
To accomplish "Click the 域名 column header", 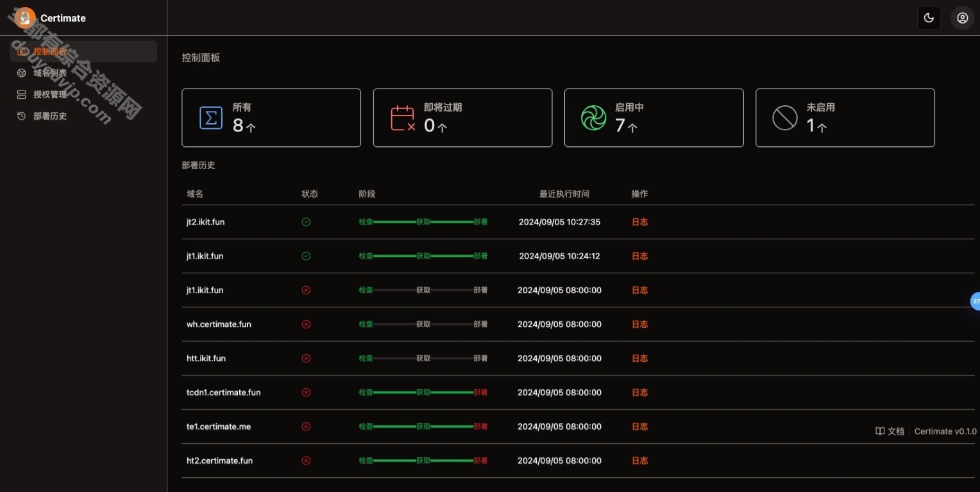I will tap(195, 194).
